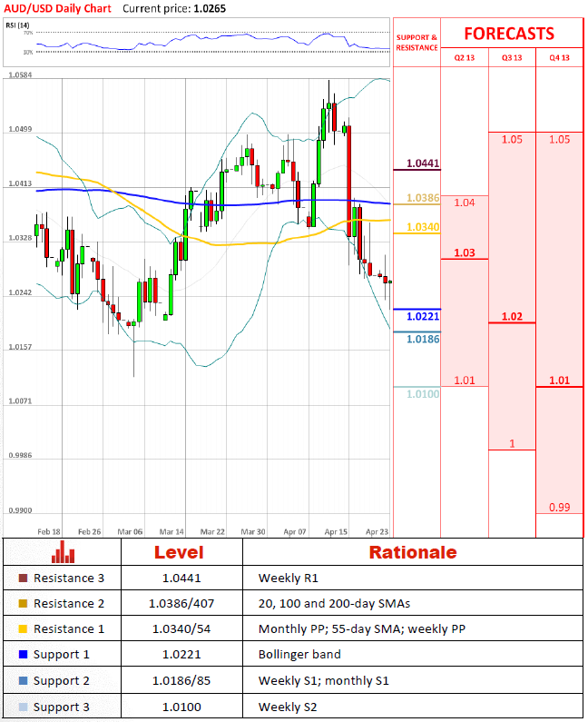The image size is (588, 722).
Task: Click the Q3 13 median forecast 1.02
Action: 512,317
